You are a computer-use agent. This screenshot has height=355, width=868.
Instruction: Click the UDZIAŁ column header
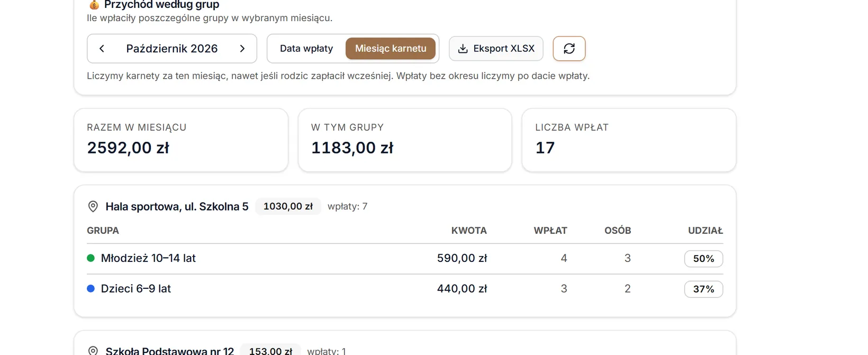(x=706, y=231)
